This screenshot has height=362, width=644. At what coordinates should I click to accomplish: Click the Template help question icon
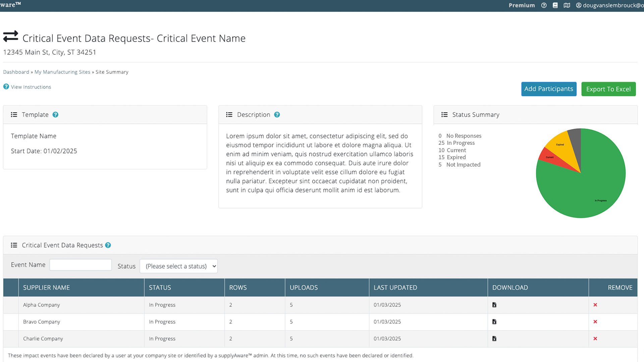(55, 115)
